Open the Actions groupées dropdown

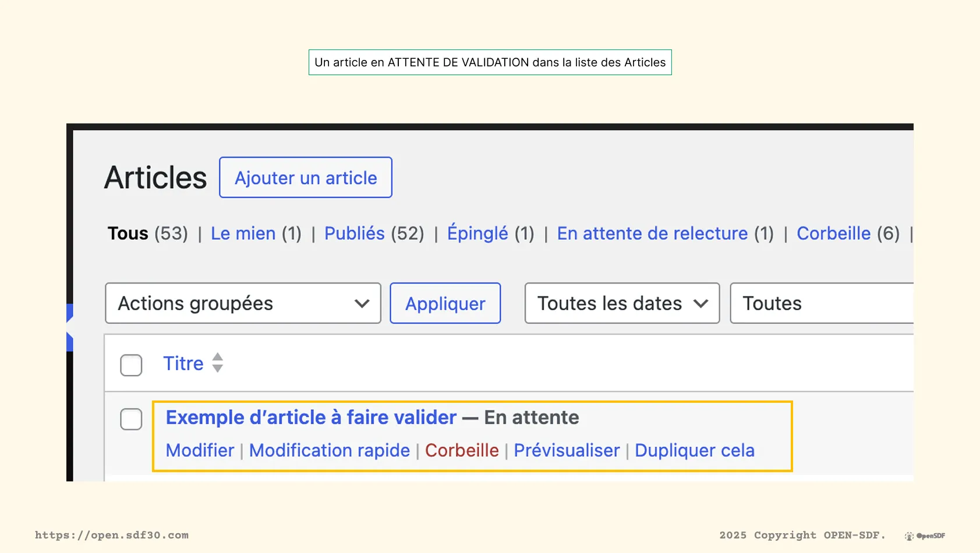coord(242,303)
